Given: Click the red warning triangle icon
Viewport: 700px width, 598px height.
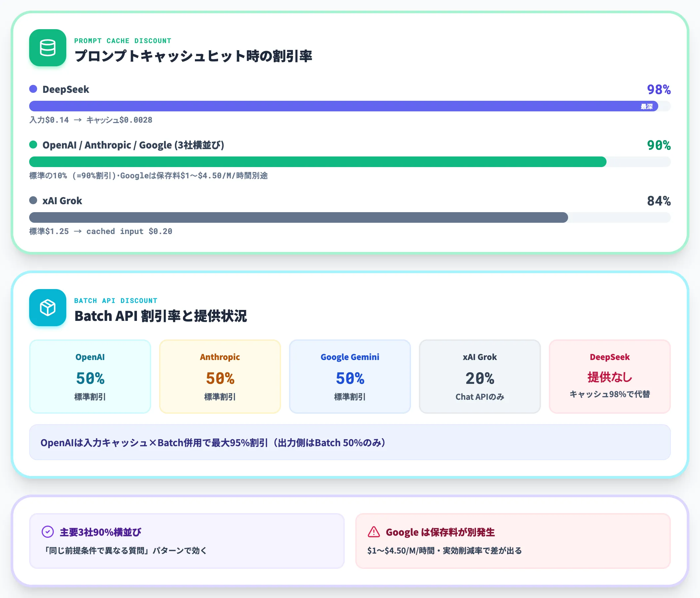Looking at the screenshot, I should [x=374, y=532].
